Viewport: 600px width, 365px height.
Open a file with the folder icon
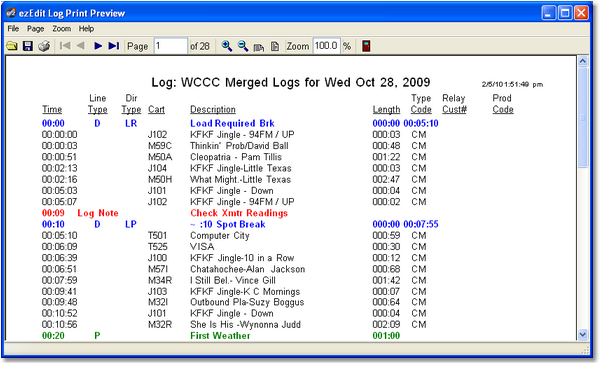pyautogui.click(x=12, y=46)
